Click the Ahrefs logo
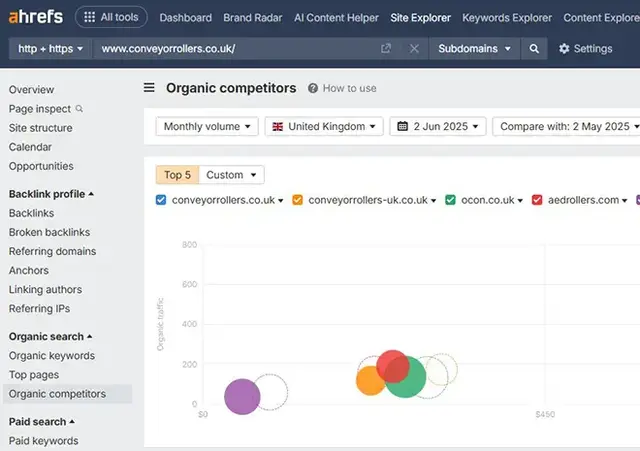The image size is (640, 451). pos(36,17)
